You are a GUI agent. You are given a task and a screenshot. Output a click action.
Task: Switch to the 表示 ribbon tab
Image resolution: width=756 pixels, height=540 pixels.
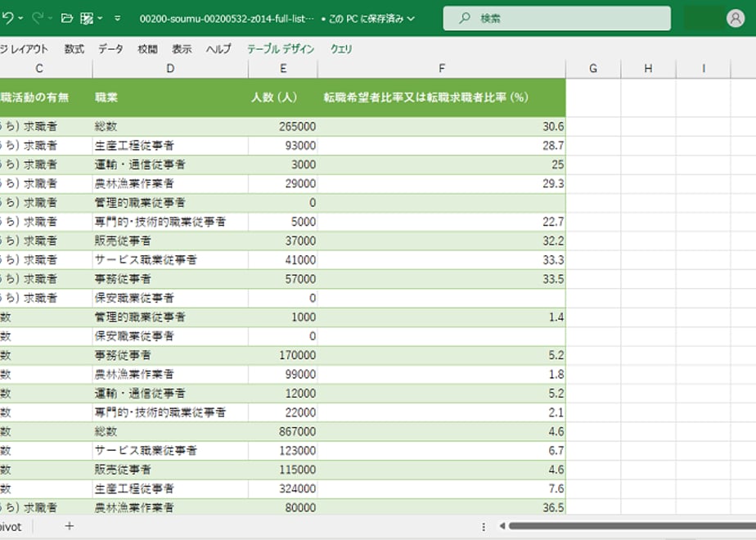click(182, 49)
